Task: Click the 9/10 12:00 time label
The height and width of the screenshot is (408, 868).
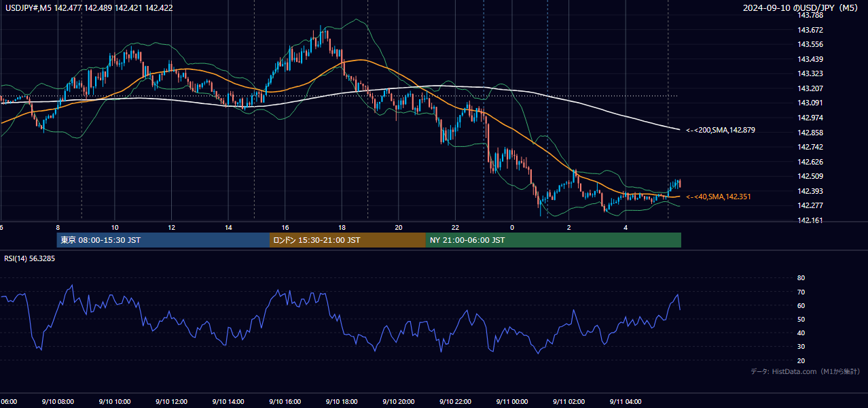Action: coord(171,401)
